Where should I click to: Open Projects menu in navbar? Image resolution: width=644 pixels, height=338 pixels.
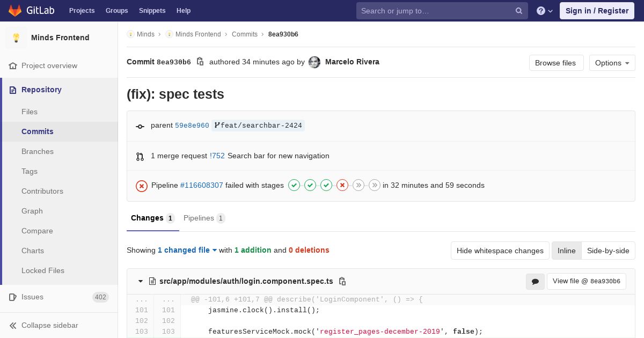click(x=82, y=11)
